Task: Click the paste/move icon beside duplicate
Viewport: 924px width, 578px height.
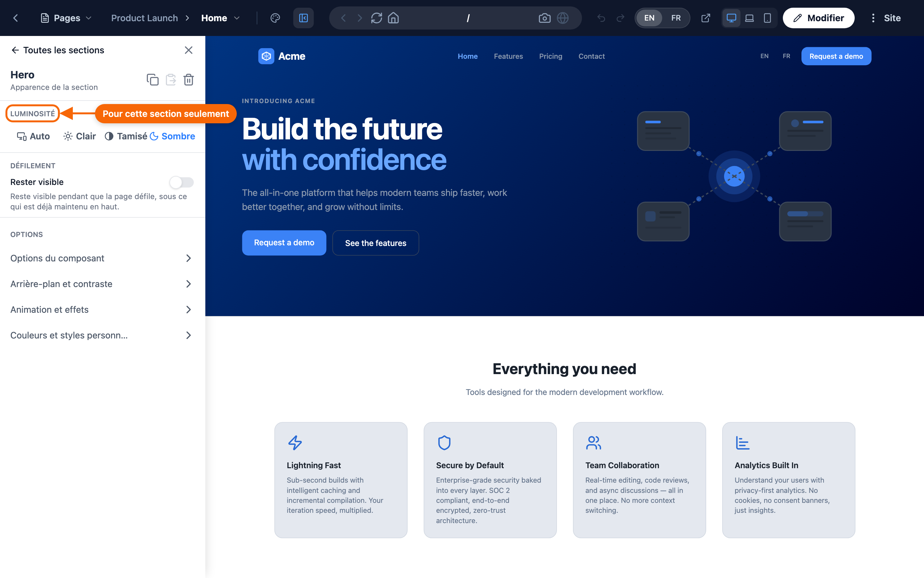Action: coord(171,80)
